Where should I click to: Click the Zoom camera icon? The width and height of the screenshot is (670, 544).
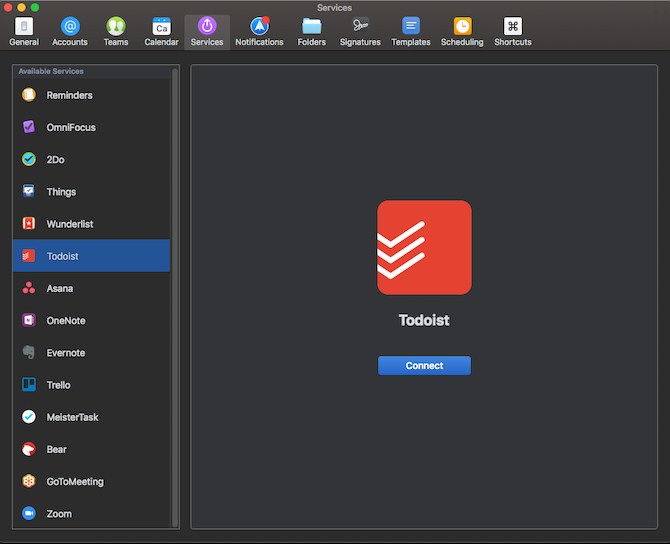coord(29,513)
